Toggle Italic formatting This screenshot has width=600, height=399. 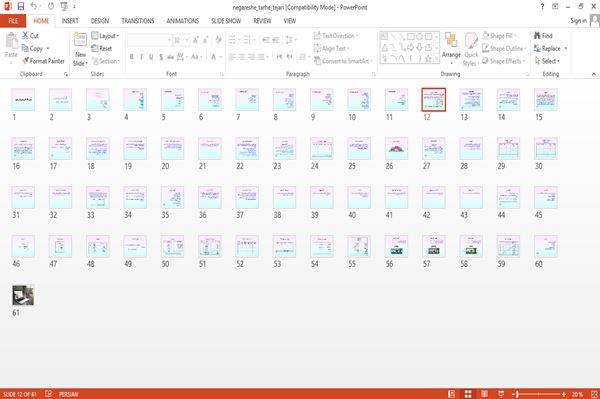point(141,57)
